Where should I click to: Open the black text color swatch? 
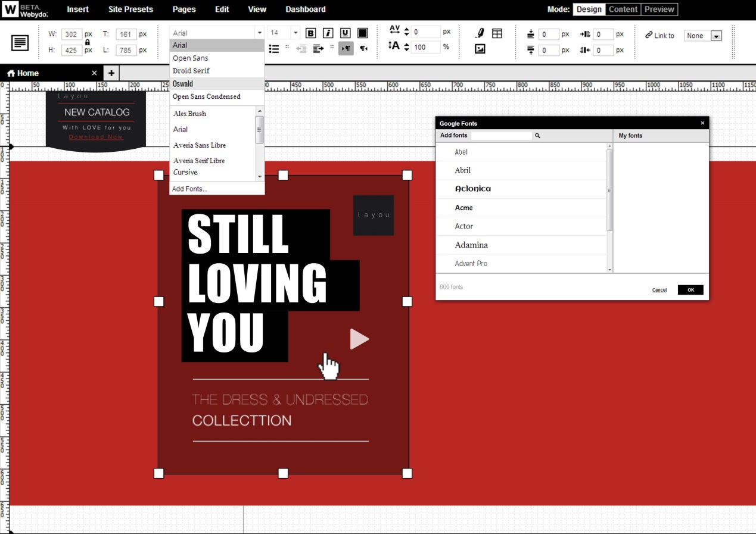tap(362, 33)
